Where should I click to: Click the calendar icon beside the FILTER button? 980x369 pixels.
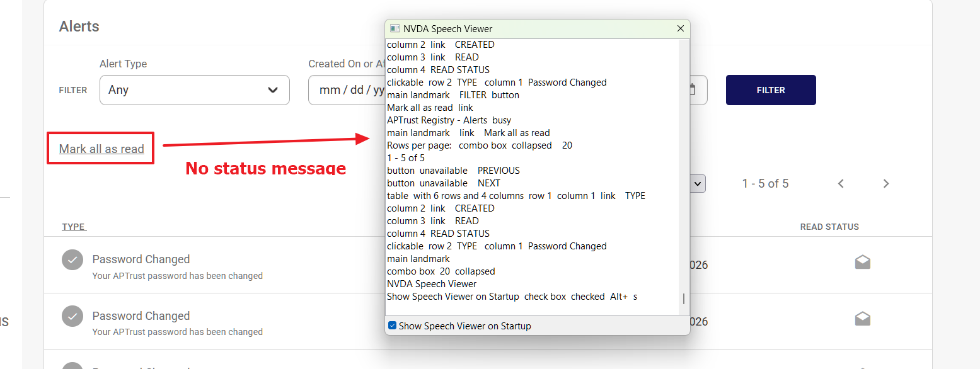(x=693, y=90)
